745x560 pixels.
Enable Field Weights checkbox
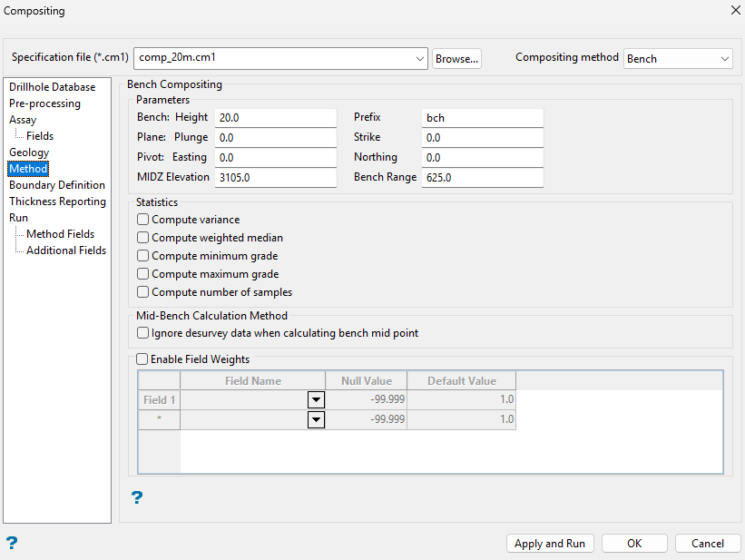[x=142, y=359]
